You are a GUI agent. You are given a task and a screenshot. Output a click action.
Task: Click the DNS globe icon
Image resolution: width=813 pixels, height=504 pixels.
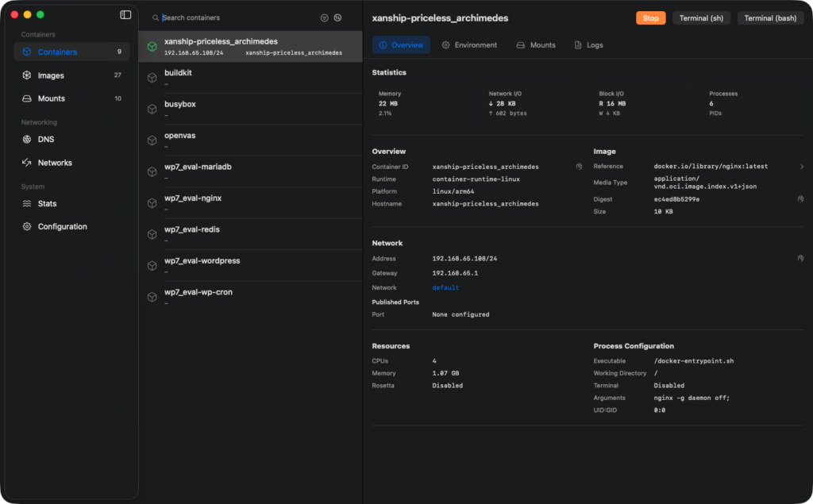tap(27, 139)
